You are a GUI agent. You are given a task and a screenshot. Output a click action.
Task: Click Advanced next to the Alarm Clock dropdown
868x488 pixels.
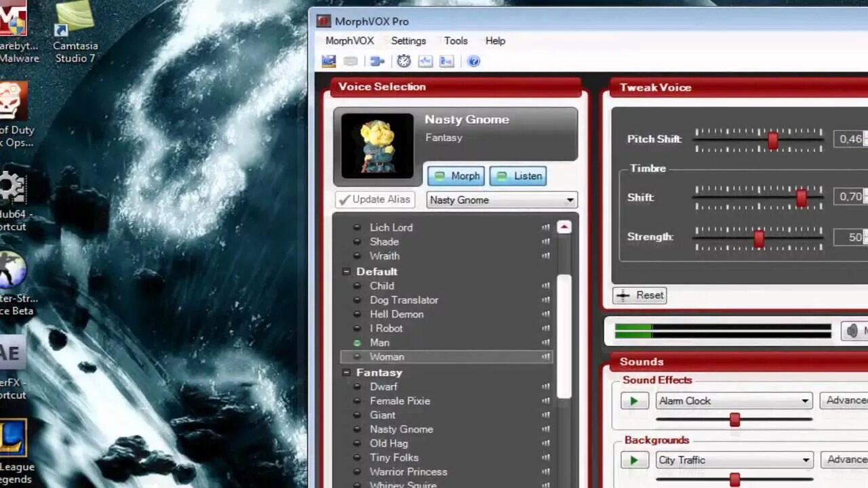coord(844,401)
